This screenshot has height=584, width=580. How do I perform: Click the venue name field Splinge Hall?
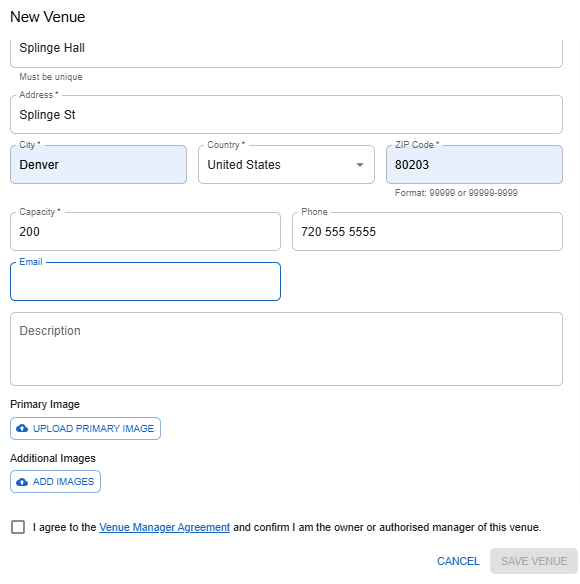coord(286,52)
